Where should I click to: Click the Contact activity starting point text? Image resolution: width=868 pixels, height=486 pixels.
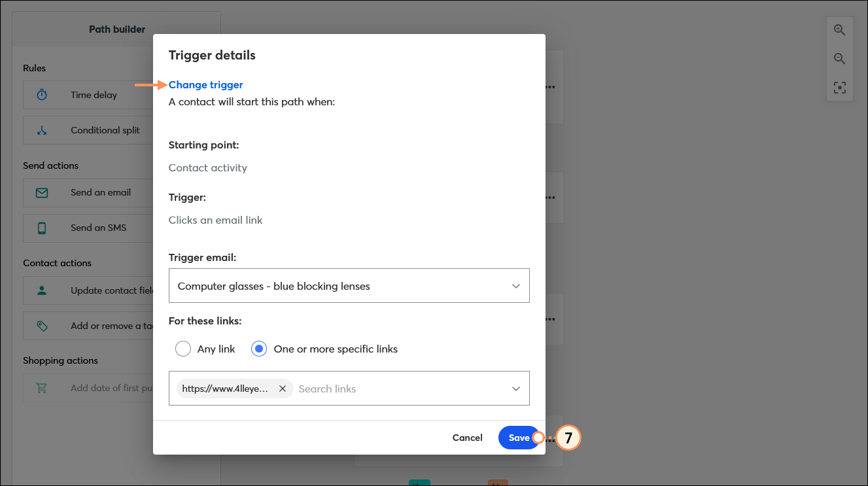click(x=208, y=168)
